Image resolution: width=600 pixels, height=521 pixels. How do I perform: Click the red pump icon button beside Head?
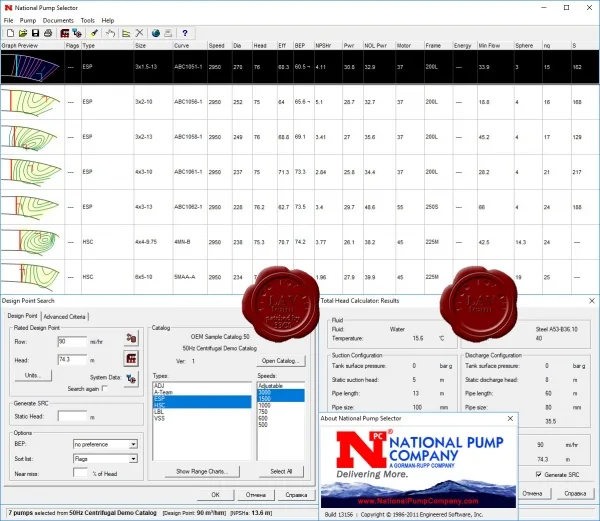pos(131,359)
